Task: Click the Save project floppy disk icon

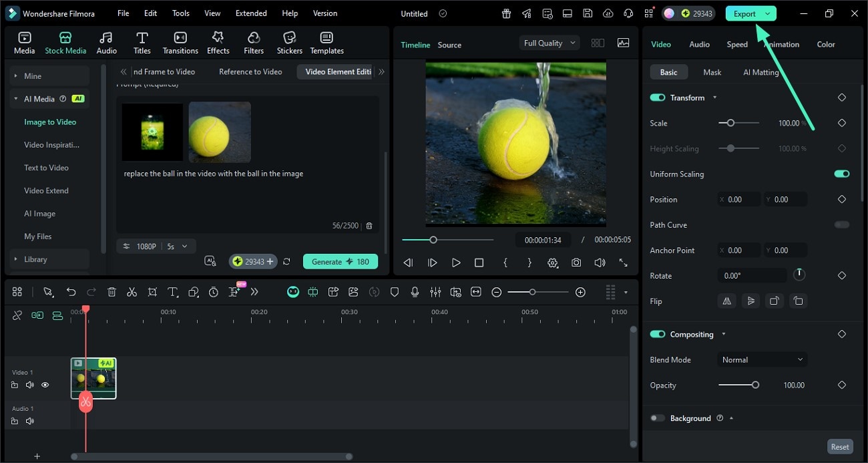Action: click(588, 13)
